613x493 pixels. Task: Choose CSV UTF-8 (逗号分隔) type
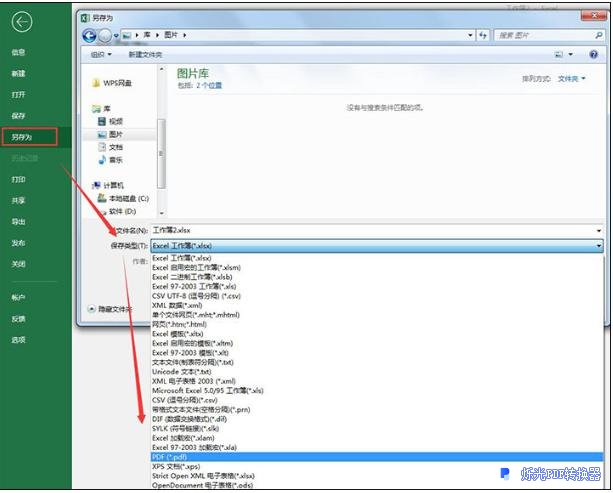(377, 296)
